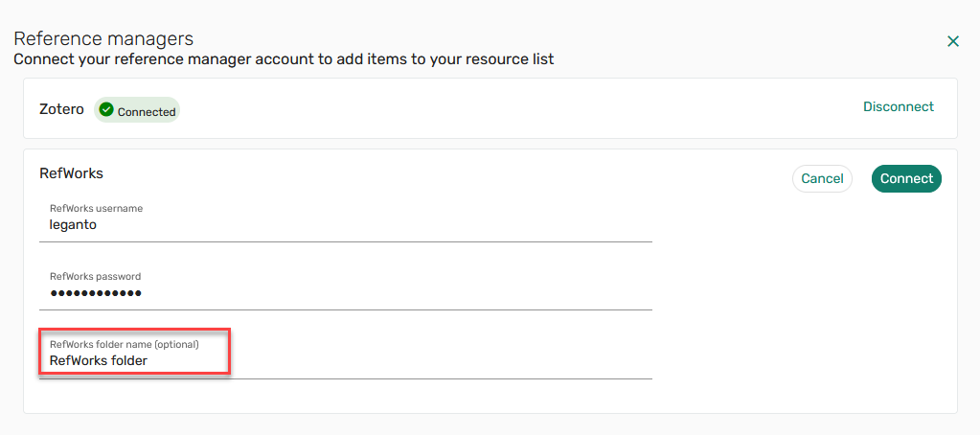Image resolution: width=980 pixels, height=435 pixels.
Task: Disconnect the Zotero account
Action: click(x=898, y=106)
